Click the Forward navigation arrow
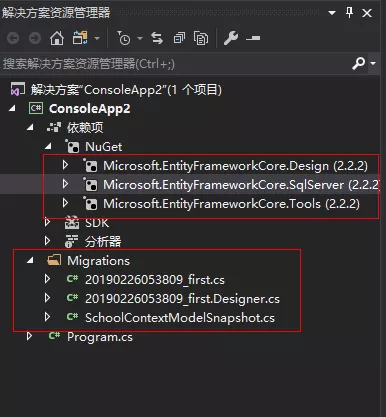 tap(35, 38)
